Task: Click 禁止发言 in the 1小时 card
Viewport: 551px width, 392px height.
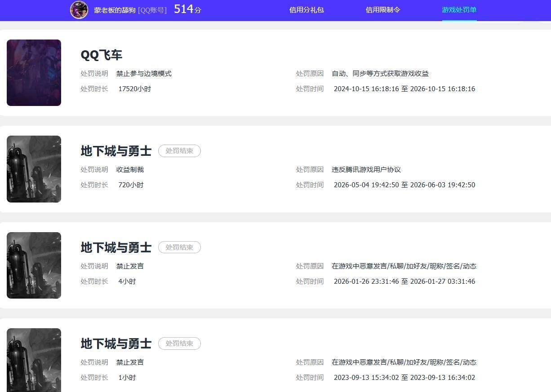Action: click(130, 362)
